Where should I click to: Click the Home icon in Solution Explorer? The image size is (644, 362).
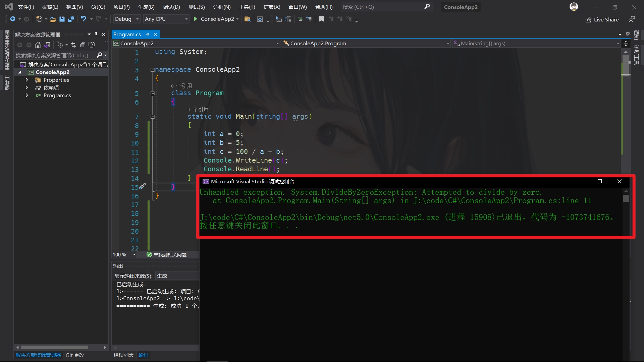(x=38, y=45)
